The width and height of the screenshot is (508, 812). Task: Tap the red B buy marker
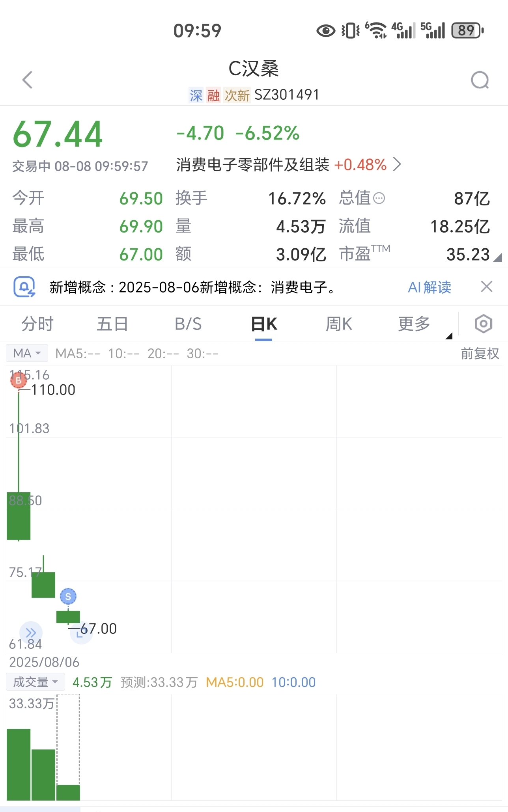click(x=19, y=380)
